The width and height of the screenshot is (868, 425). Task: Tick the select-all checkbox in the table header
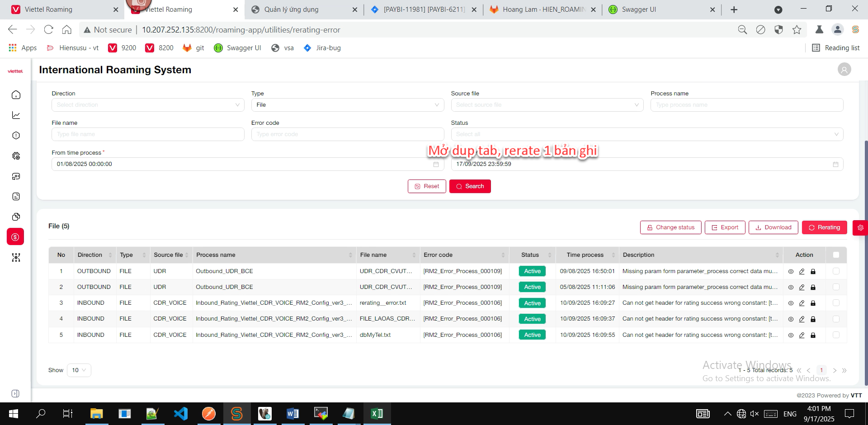click(x=836, y=255)
